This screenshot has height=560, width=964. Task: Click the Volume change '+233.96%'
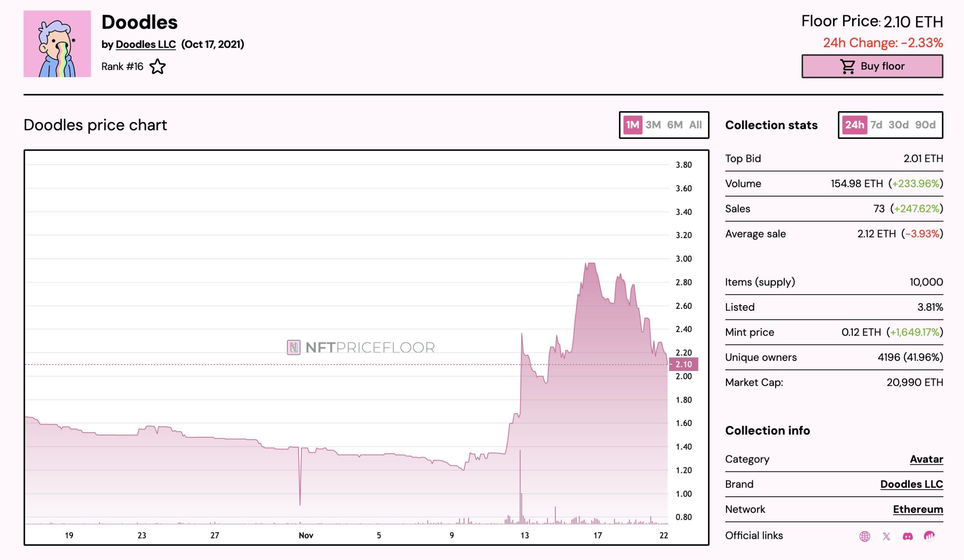(916, 184)
